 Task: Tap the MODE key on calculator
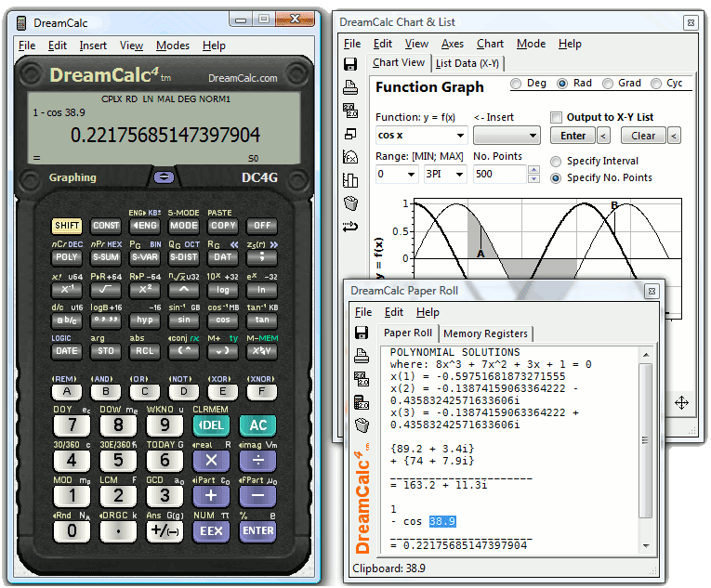coord(184,226)
